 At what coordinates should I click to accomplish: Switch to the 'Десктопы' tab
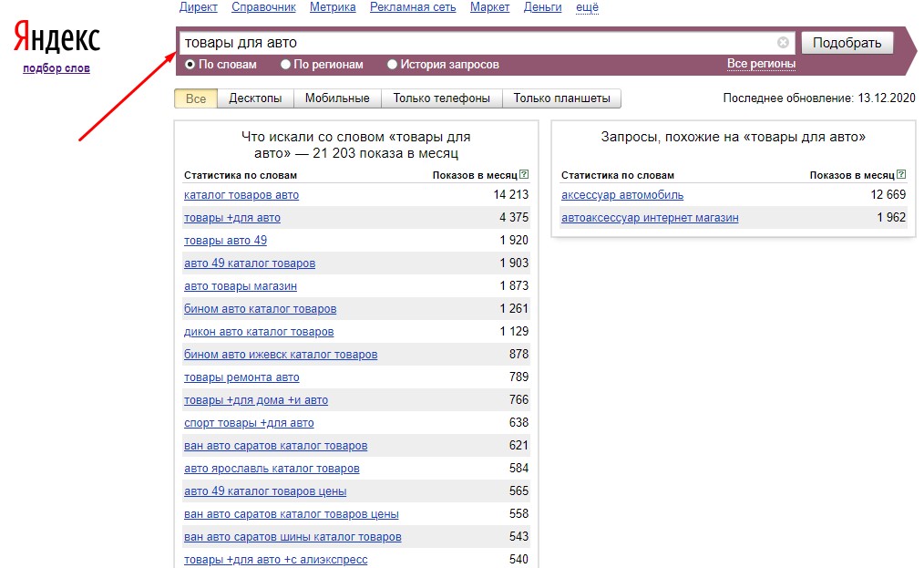coord(255,98)
